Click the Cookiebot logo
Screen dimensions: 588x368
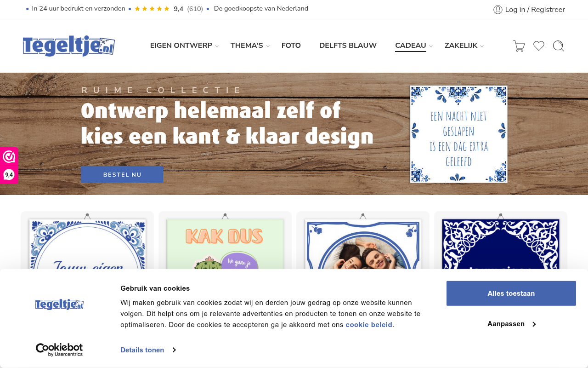point(59,350)
